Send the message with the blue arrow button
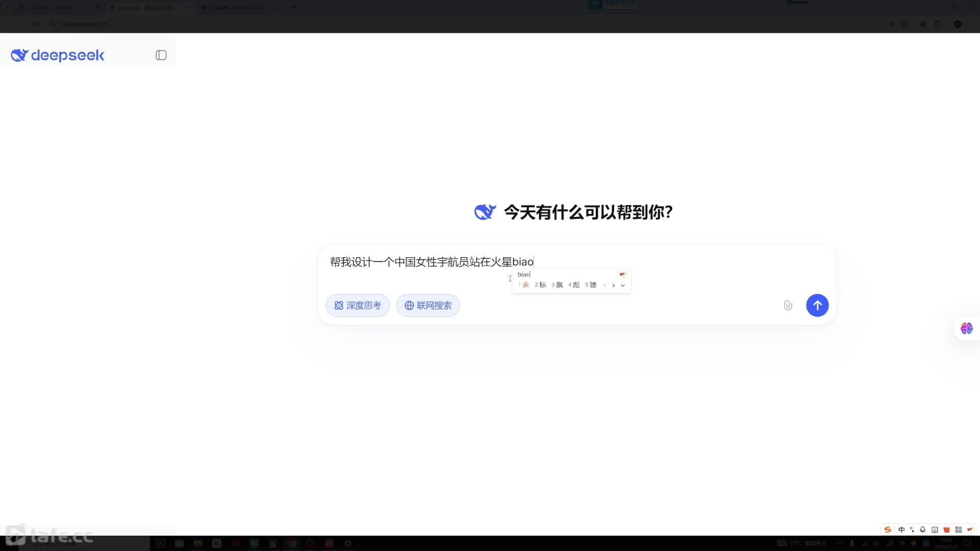The width and height of the screenshot is (980, 551). pyautogui.click(x=817, y=305)
